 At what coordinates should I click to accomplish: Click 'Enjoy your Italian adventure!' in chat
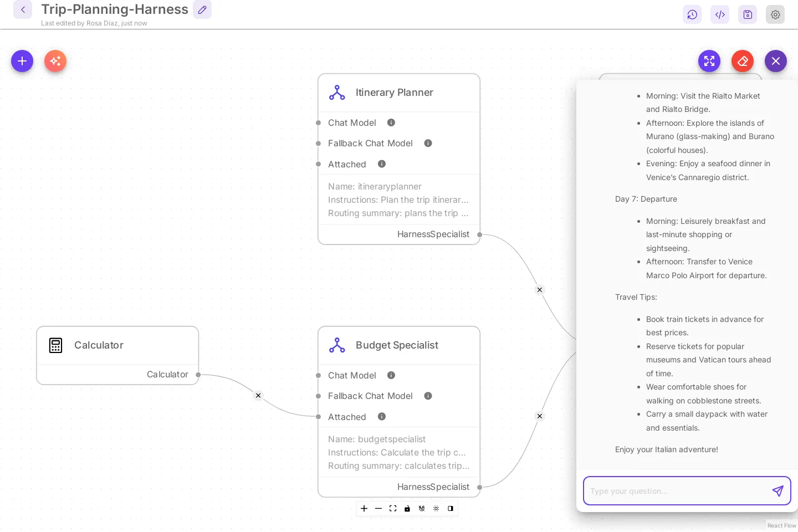(667, 449)
